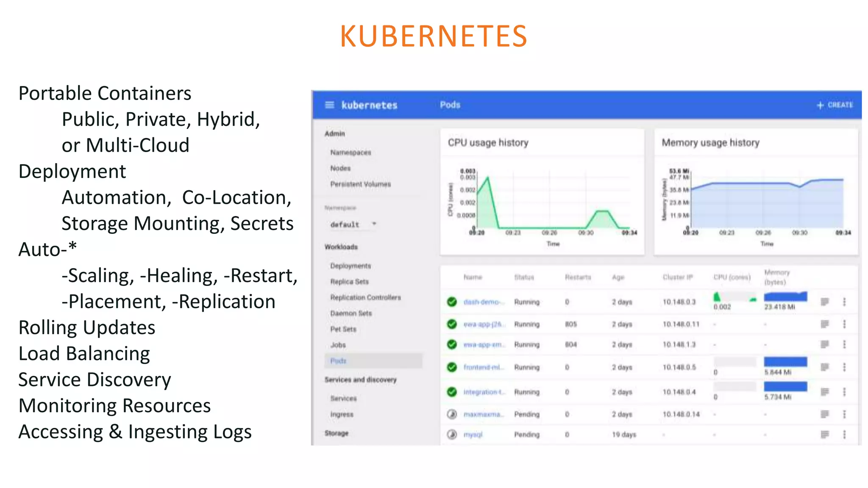Open three-dot actions menu for ewa-app-j26
Image resolution: width=868 pixels, height=488 pixels.
[844, 324]
